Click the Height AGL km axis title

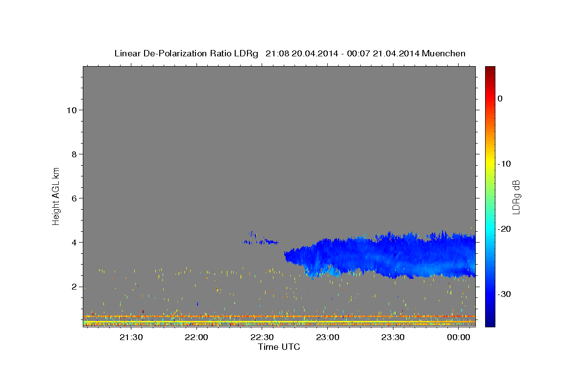tap(56, 196)
